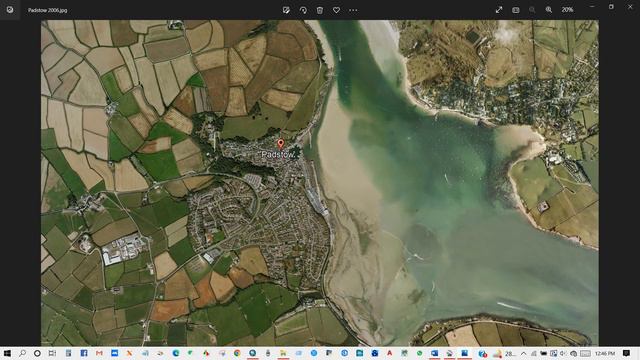This screenshot has width=640, height=360.
Task: Click the red Padstow location pin
Action: coord(280,143)
